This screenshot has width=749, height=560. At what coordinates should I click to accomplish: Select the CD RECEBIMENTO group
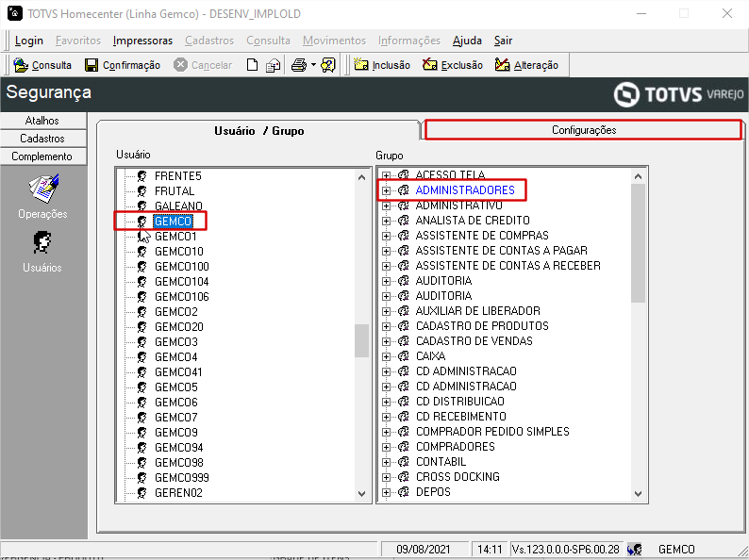(461, 417)
